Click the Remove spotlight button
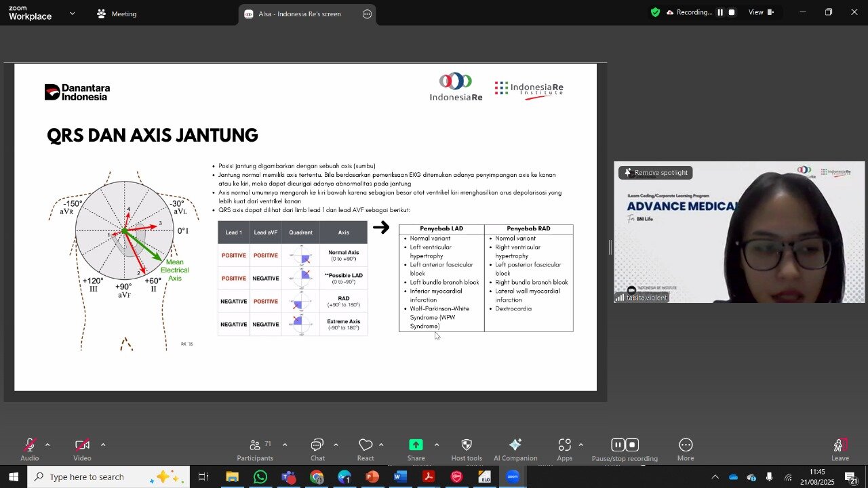 (656, 173)
